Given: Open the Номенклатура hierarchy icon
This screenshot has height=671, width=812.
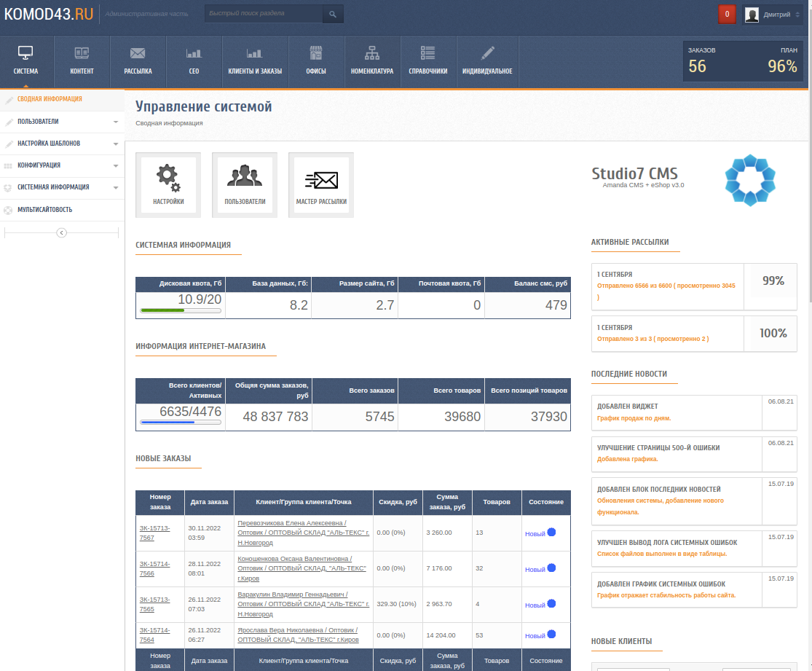Looking at the screenshot, I should pos(371,54).
